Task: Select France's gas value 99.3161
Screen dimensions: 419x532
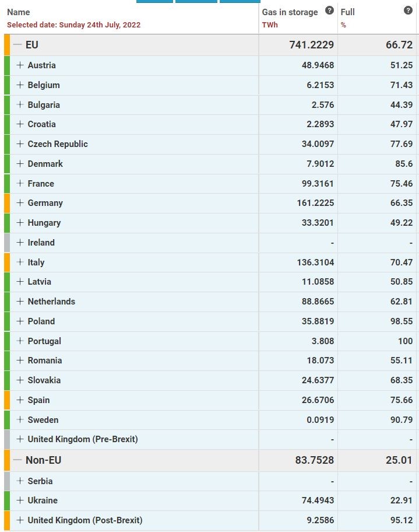Action: (x=318, y=184)
